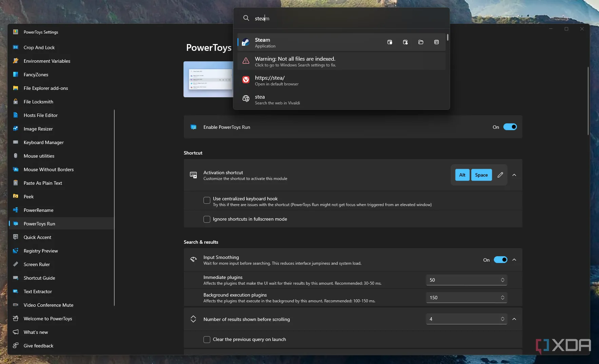
Task: Click the Registry Preview icon
Action: [16, 251]
